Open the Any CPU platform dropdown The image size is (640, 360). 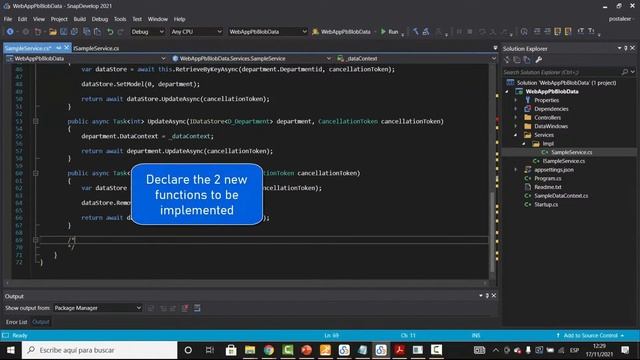pyautogui.click(x=196, y=32)
